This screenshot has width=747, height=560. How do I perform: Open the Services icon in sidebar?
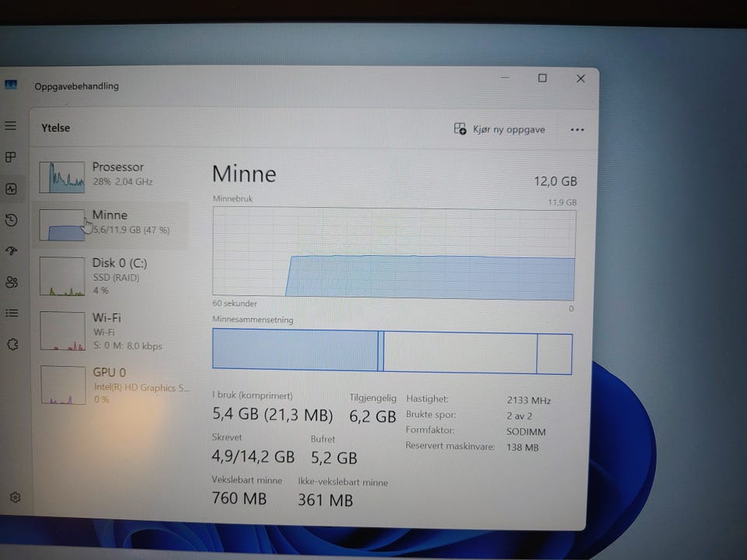(13, 344)
